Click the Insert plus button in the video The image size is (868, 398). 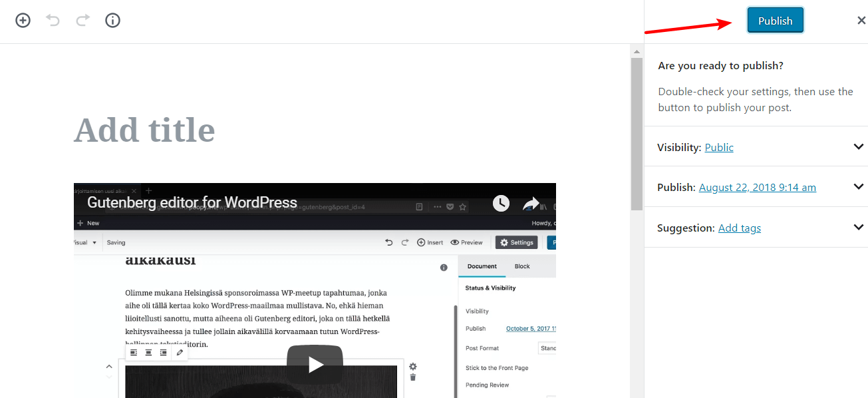[x=430, y=242]
